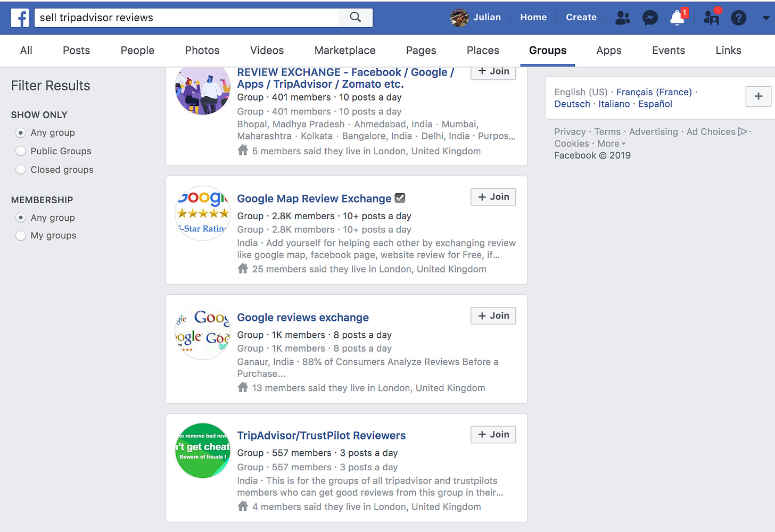This screenshot has height=532, width=775.
Task: Switch to the Places tab
Action: pyautogui.click(x=483, y=51)
